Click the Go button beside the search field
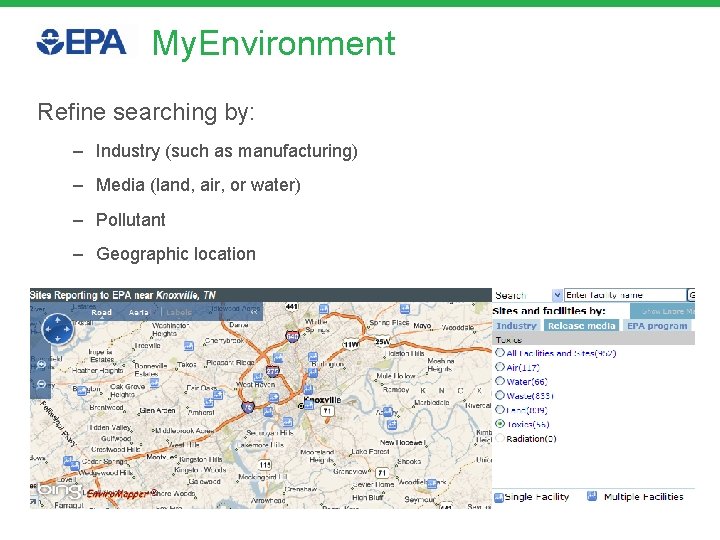The image size is (720, 540). coord(691,295)
